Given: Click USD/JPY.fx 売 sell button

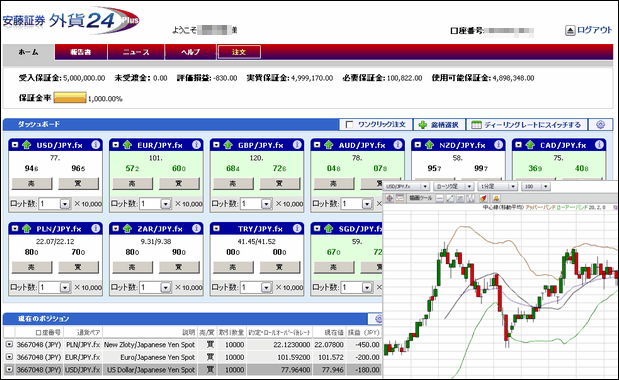Looking at the screenshot, I should 32,183.
